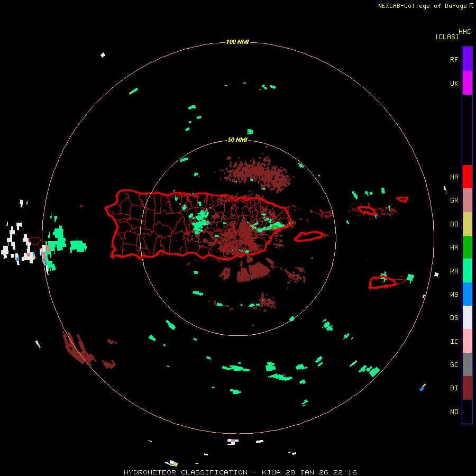Click the HHC product code text
The height and width of the screenshot is (476, 476).
465,32
